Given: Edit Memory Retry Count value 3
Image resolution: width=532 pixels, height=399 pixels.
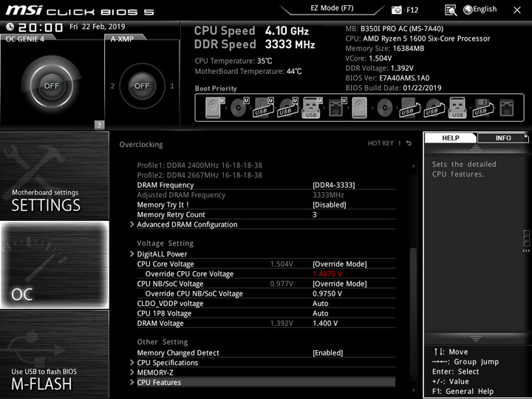Looking at the screenshot, I should tap(315, 215).
